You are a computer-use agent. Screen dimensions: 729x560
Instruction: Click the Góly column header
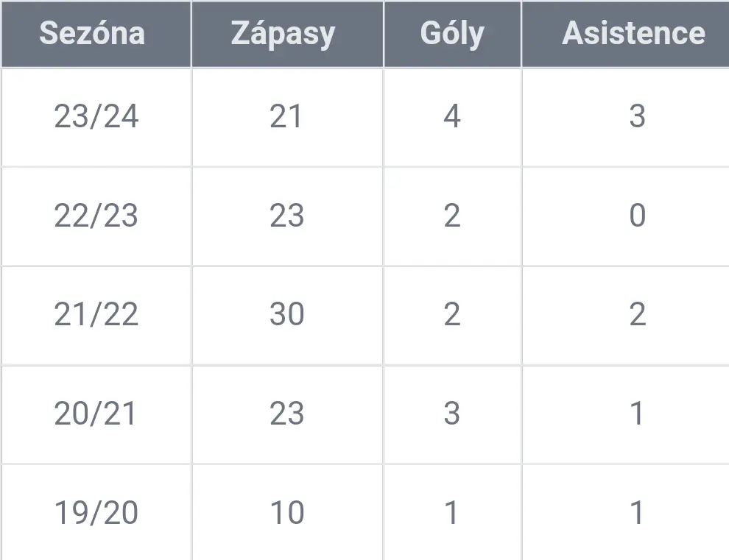[452, 34]
